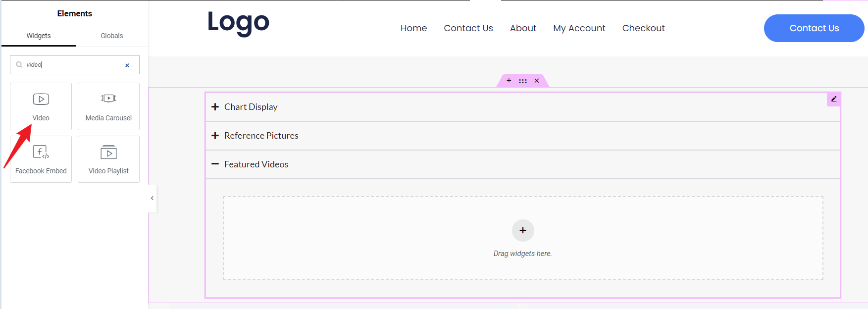Switch to the Globals tab
This screenshot has width=868, height=309.
pos(112,36)
